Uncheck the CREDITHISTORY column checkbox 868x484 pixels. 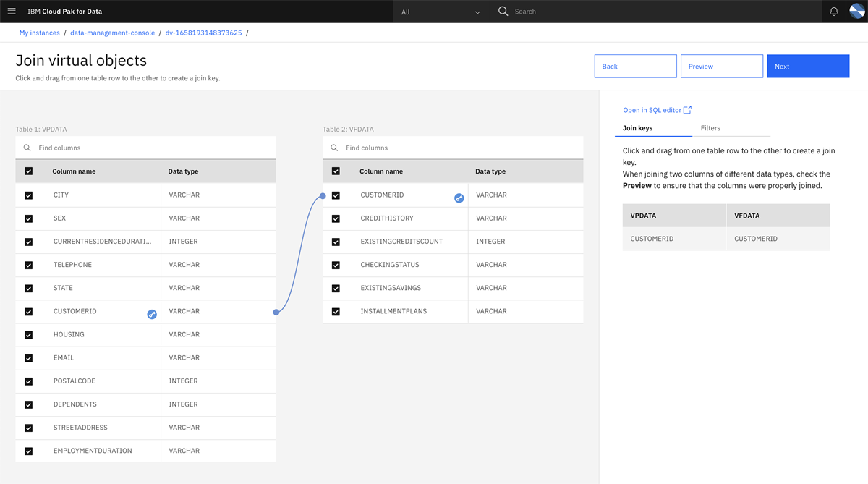pos(335,218)
